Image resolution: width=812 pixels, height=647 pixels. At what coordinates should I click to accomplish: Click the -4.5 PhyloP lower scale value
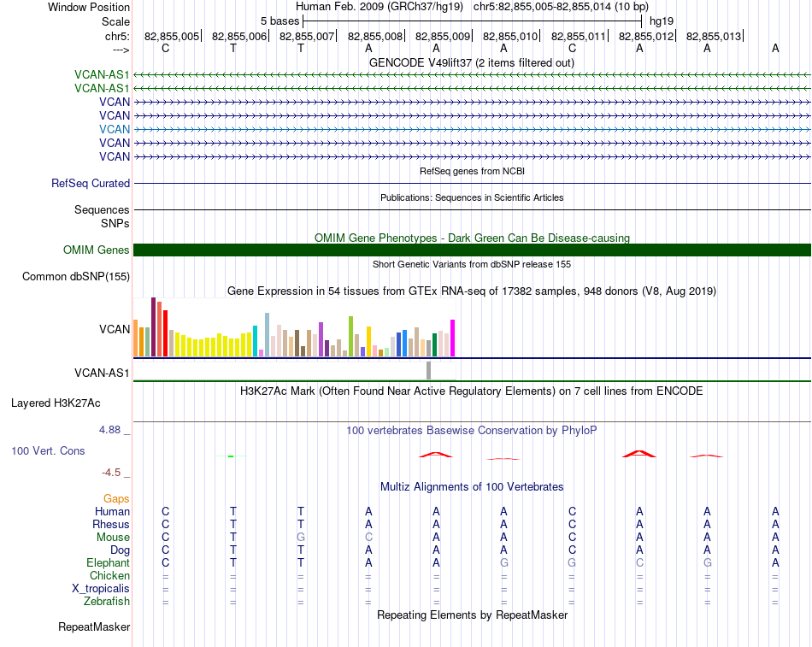(111, 473)
